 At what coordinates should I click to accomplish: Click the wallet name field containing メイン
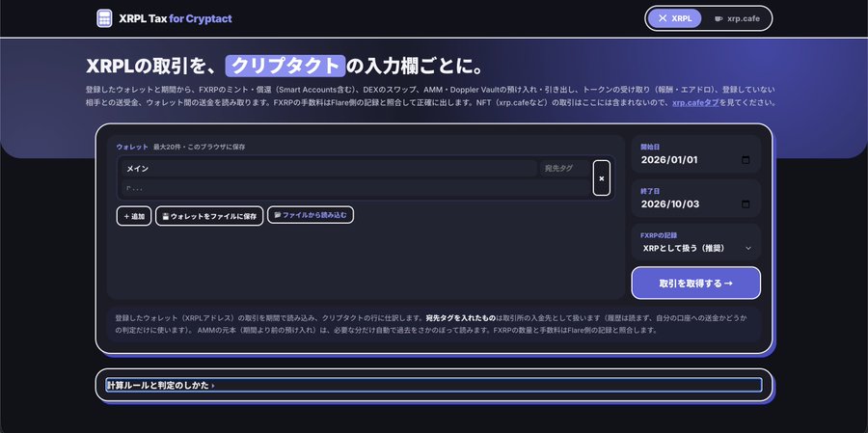pos(329,169)
